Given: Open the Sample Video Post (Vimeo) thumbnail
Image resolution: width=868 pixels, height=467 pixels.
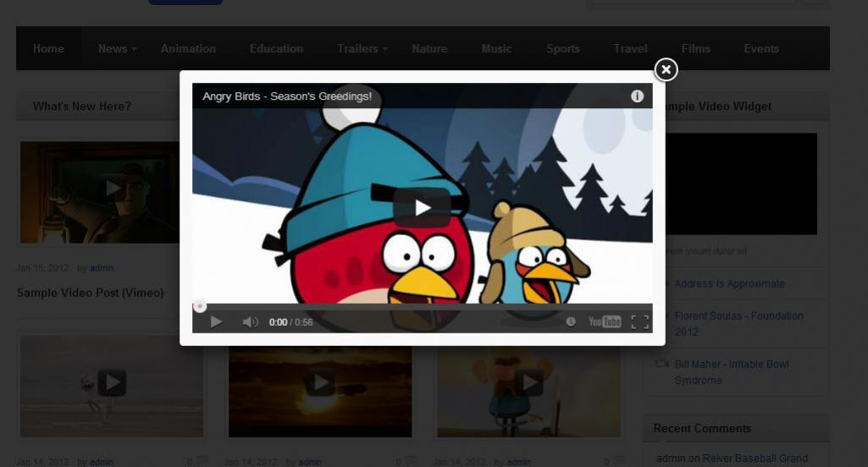Looking at the screenshot, I should point(100,192).
